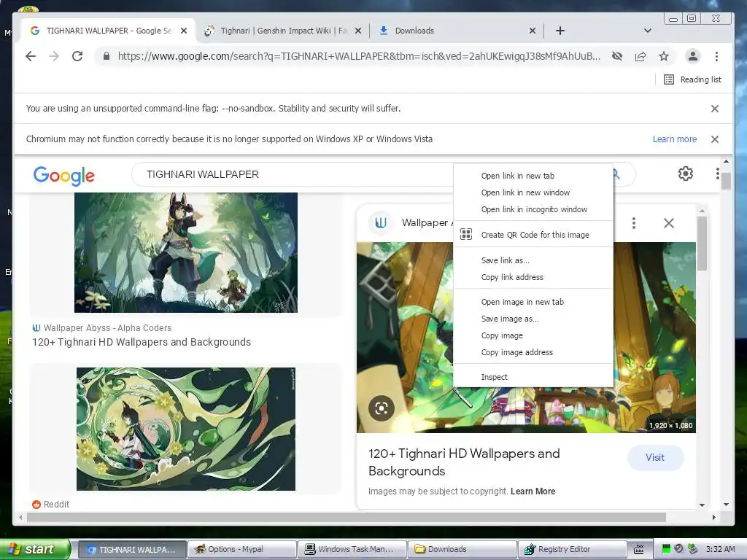Switch to Windows Task Manager taskbar item
Screen dimensions: 747x560
tap(352, 549)
